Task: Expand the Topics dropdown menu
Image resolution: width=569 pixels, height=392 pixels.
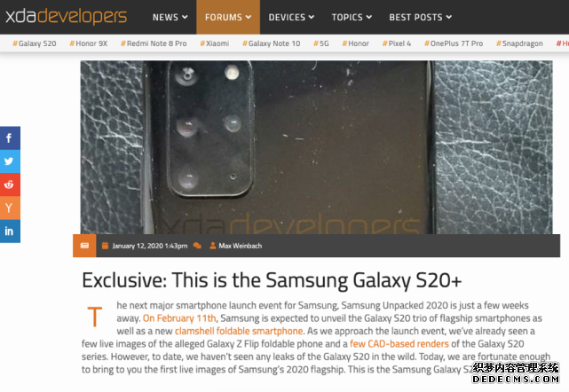Action: (x=352, y=17)
